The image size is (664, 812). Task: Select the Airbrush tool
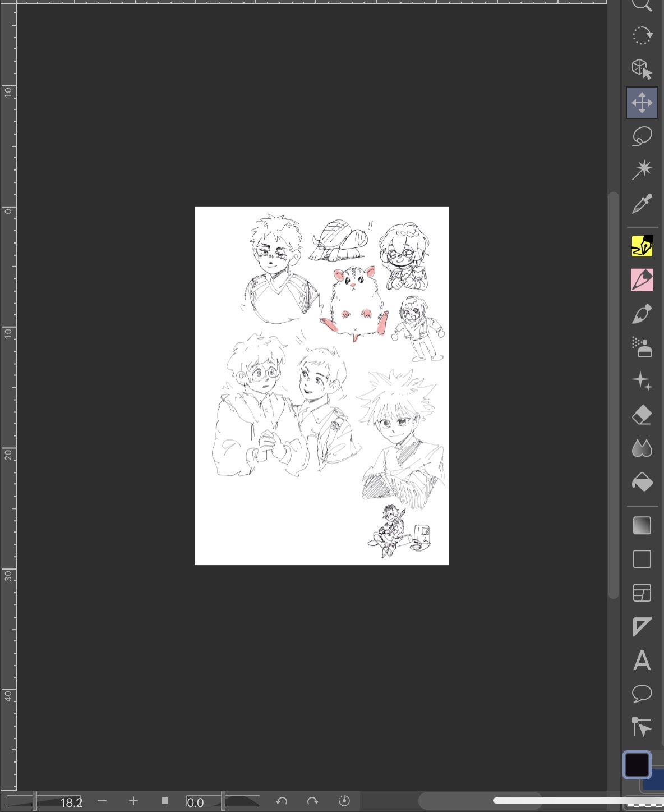click(x=642, y=347)
